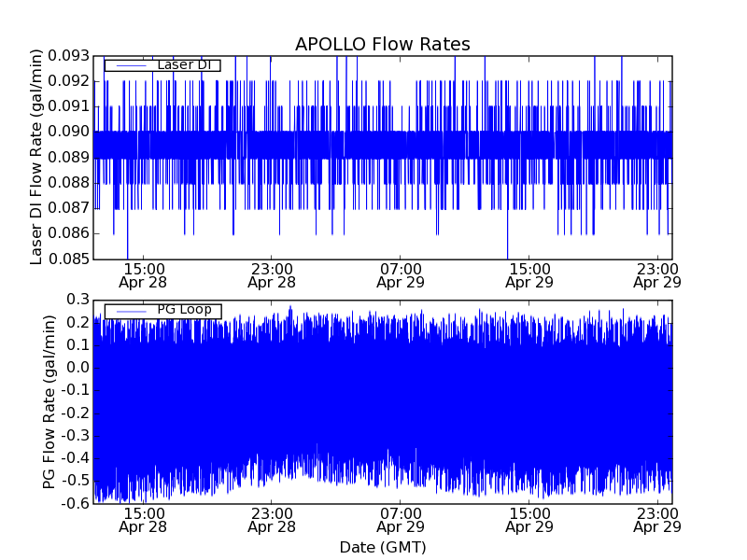The image size is (747, 560).
Task: Click top plot's "07:00 Apr 29" time label
Action: coord(401,274)
